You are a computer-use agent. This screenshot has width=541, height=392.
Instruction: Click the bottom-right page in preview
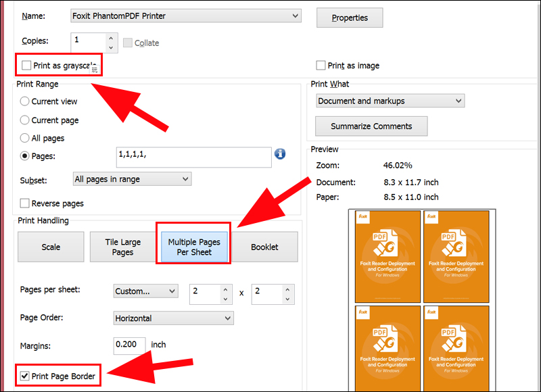[x=456, y=348]
